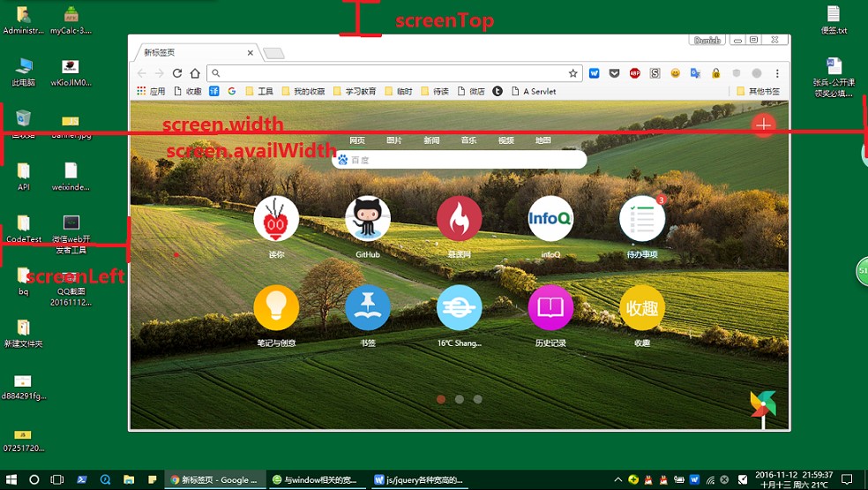Open the 16℃ Shanghai weather tile
Viewport: 868px width, 490px height.
tap(459, 307)
